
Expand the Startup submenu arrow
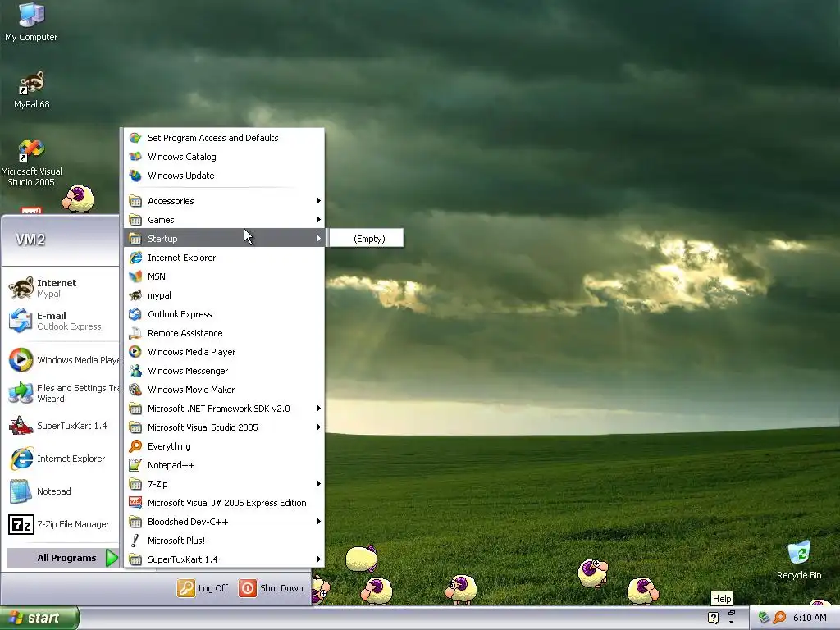319,239
